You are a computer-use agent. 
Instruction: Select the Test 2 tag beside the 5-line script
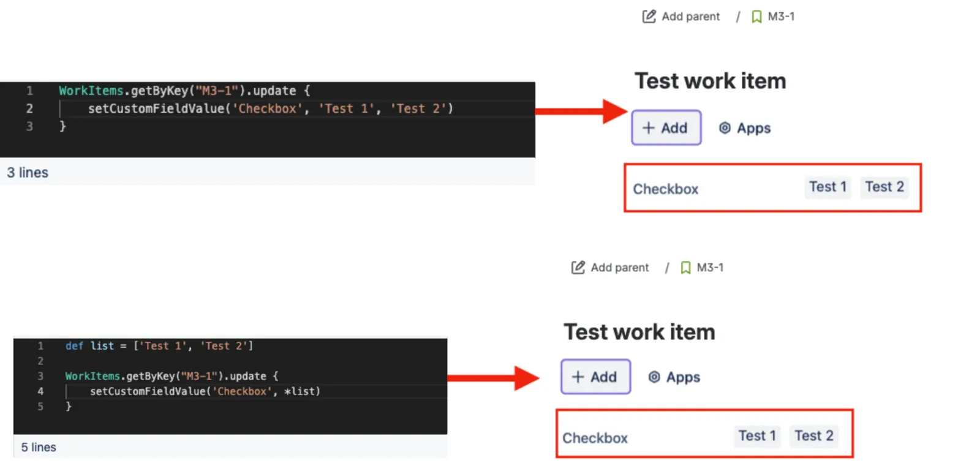click(814, 436)
